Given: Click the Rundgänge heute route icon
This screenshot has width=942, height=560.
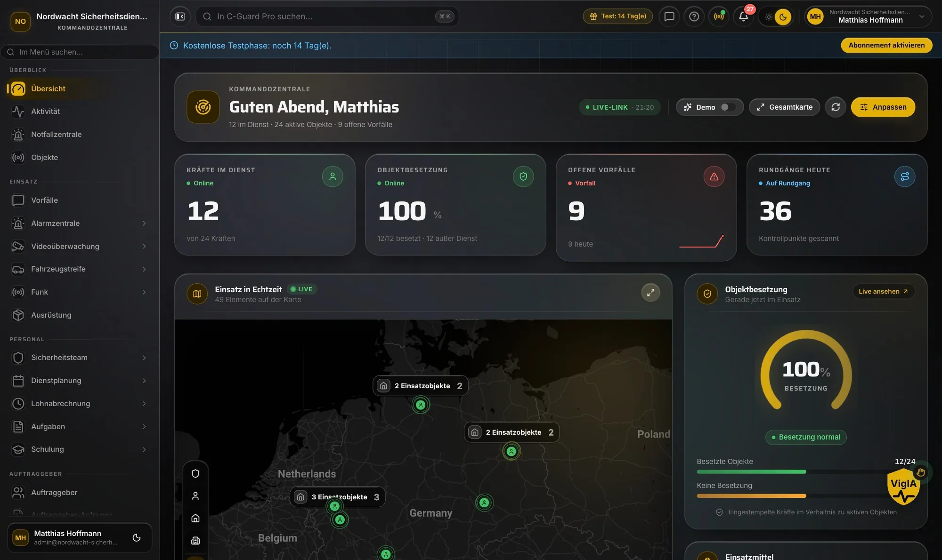Looking at the screenshot, I should click(905, 176).
